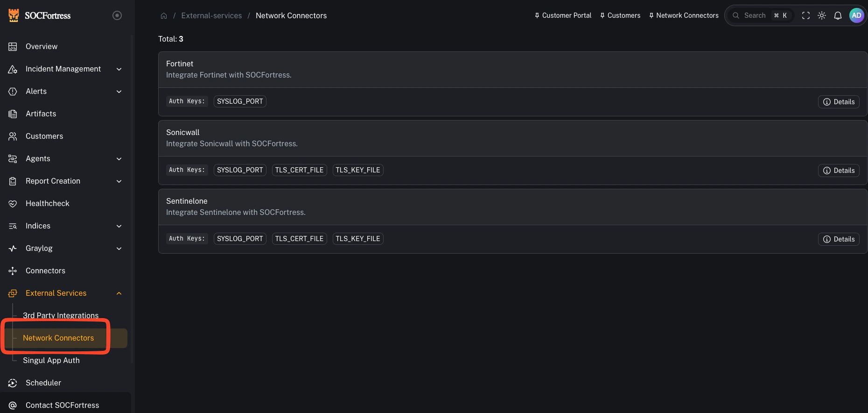Open the Healthcheck menu item

coord(65,204)
